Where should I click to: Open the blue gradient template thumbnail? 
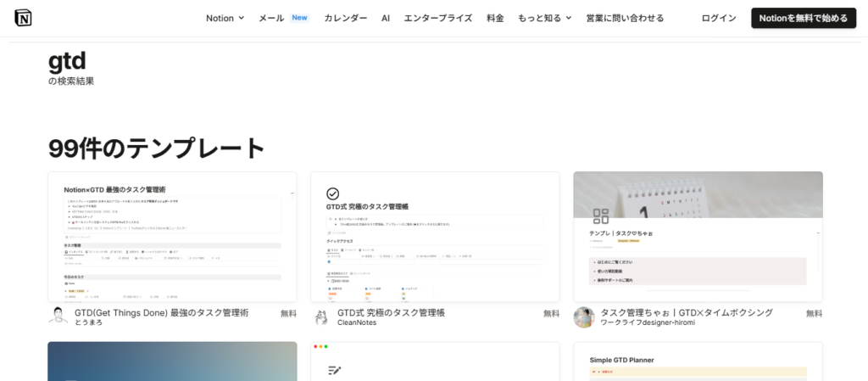coord(172,361)
